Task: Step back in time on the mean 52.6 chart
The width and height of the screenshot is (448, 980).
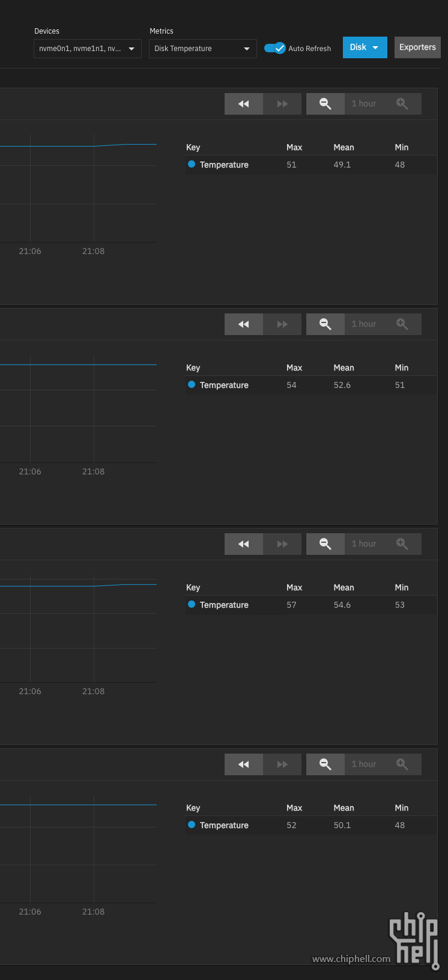Action: [x=244, y=324]
